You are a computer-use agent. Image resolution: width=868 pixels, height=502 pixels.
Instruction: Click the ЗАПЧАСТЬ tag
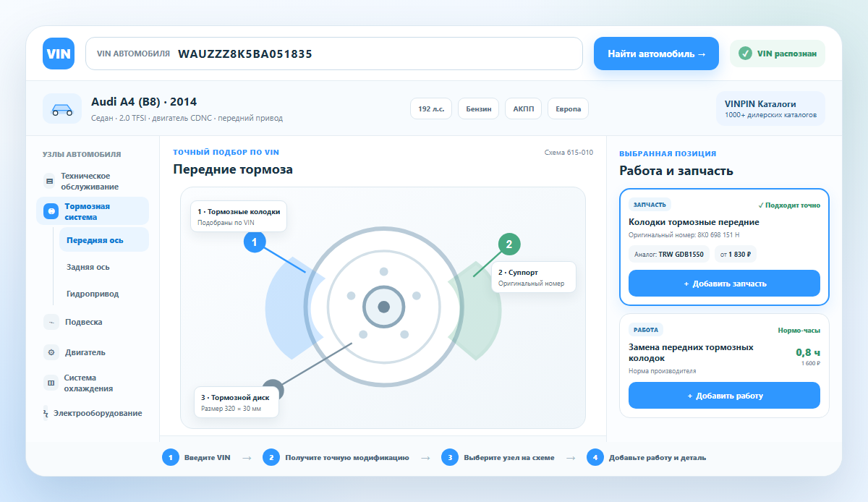(x=651, y=205)
